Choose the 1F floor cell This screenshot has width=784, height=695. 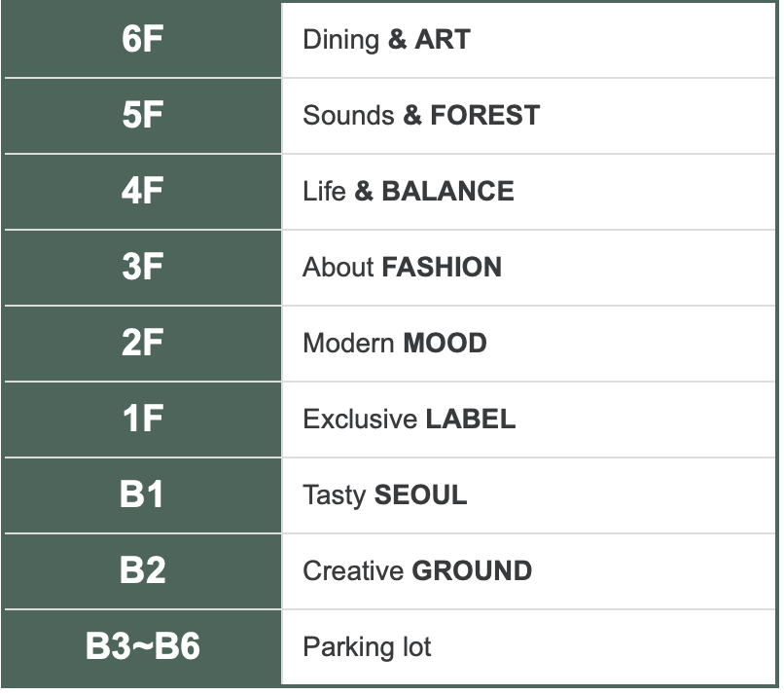pos(142,420)
